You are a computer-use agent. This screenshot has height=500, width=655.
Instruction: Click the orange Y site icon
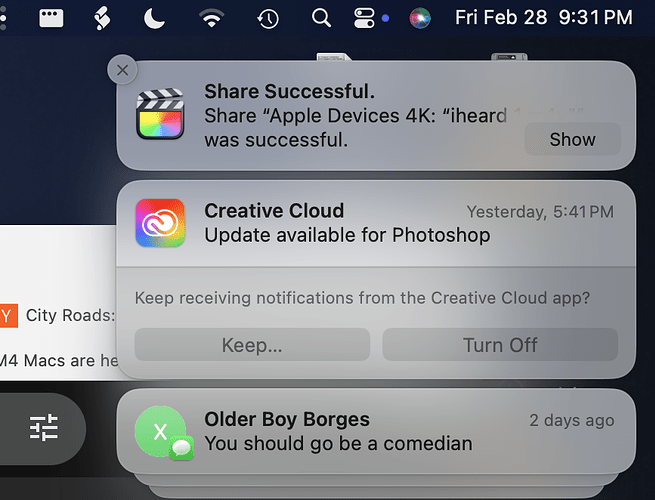9,315
